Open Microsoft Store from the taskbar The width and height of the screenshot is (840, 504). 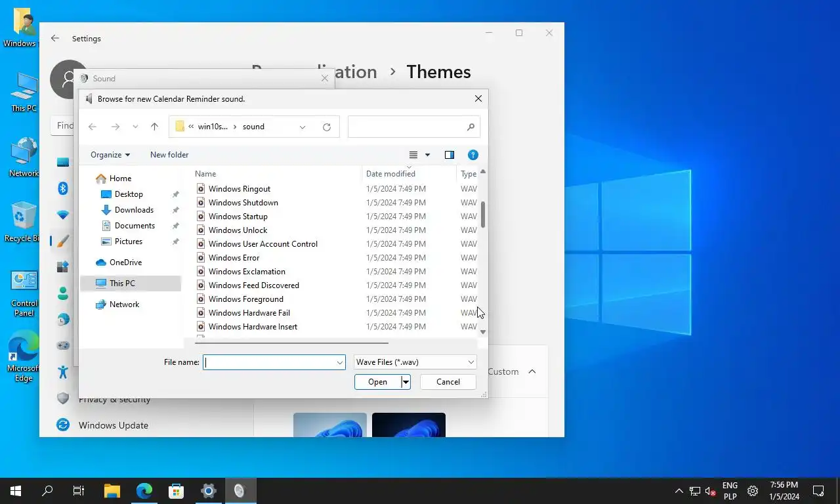point(176,491)
